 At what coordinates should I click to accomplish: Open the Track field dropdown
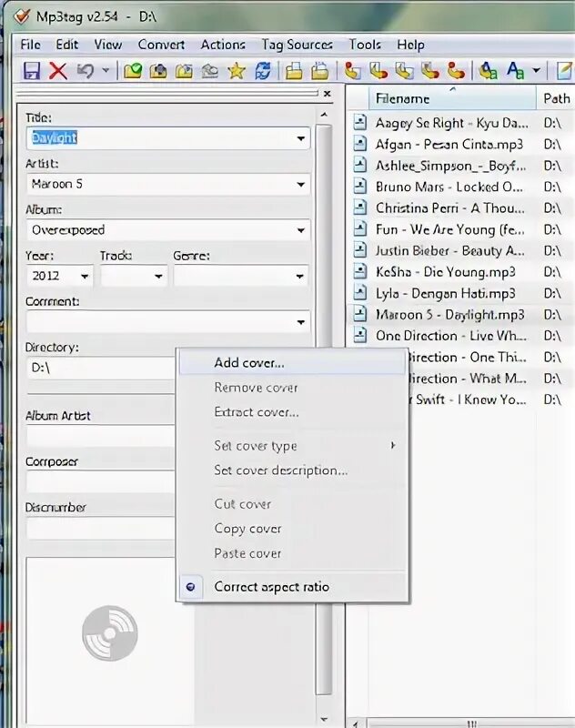click(x=158, y=277)
